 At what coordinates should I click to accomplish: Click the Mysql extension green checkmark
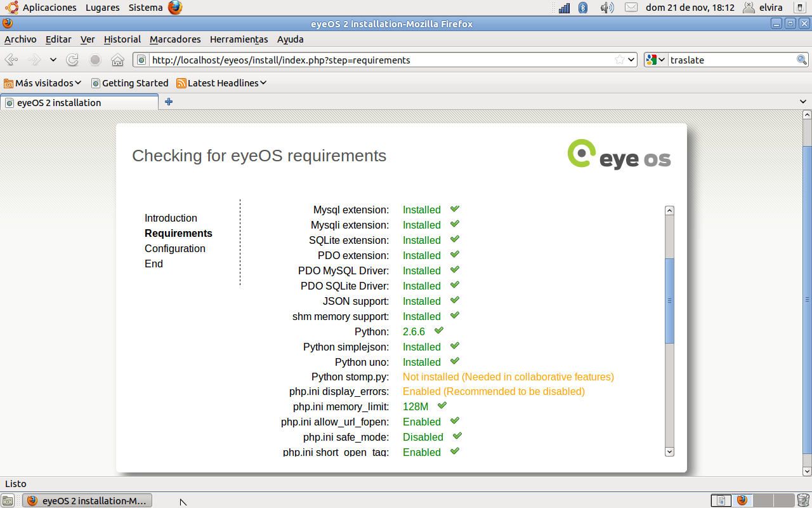(x=455, y=208)
